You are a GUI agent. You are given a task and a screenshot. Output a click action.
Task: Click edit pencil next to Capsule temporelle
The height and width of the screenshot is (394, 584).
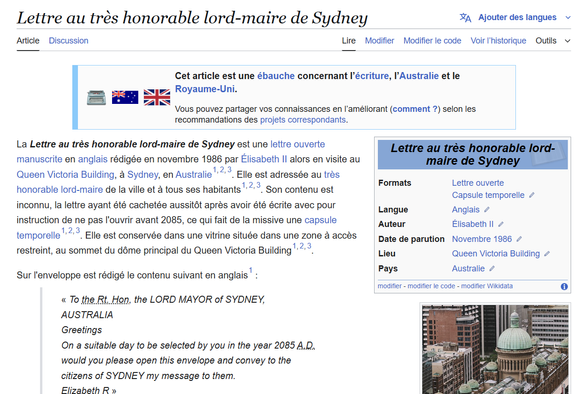(531, 195)
